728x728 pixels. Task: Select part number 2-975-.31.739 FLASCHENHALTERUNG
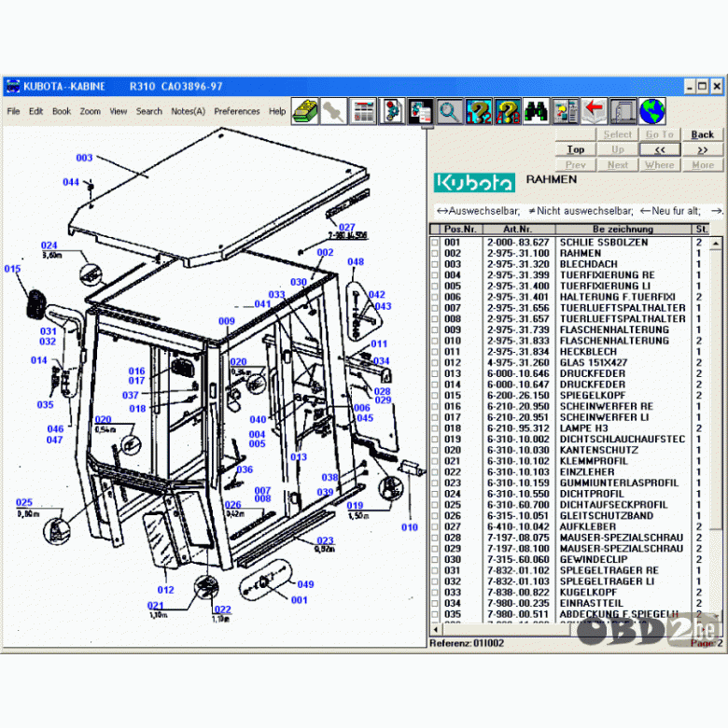click(571, 330)
